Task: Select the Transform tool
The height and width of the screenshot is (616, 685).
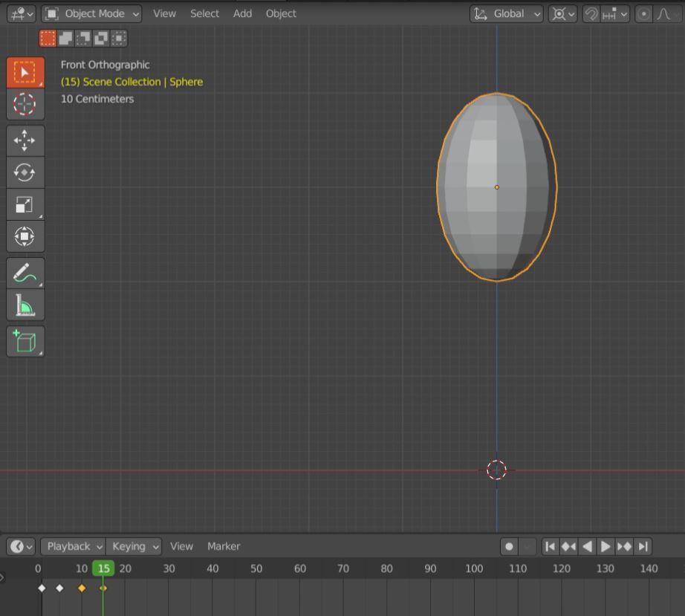Action: [25, 237]
